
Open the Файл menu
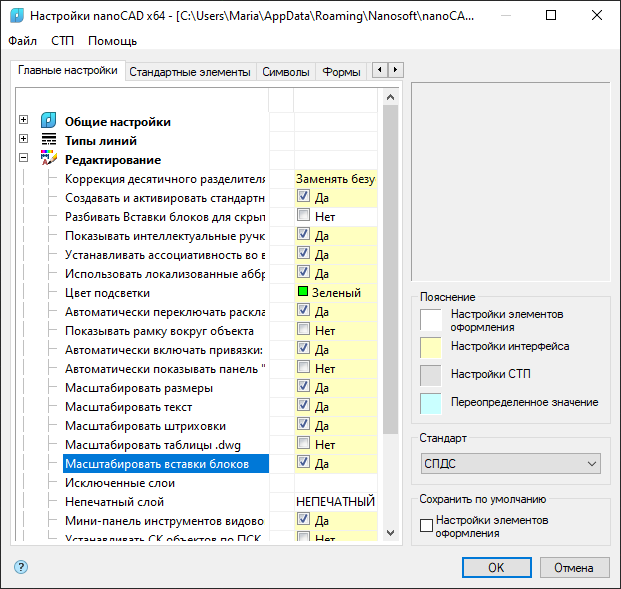[x=22, y=41]
